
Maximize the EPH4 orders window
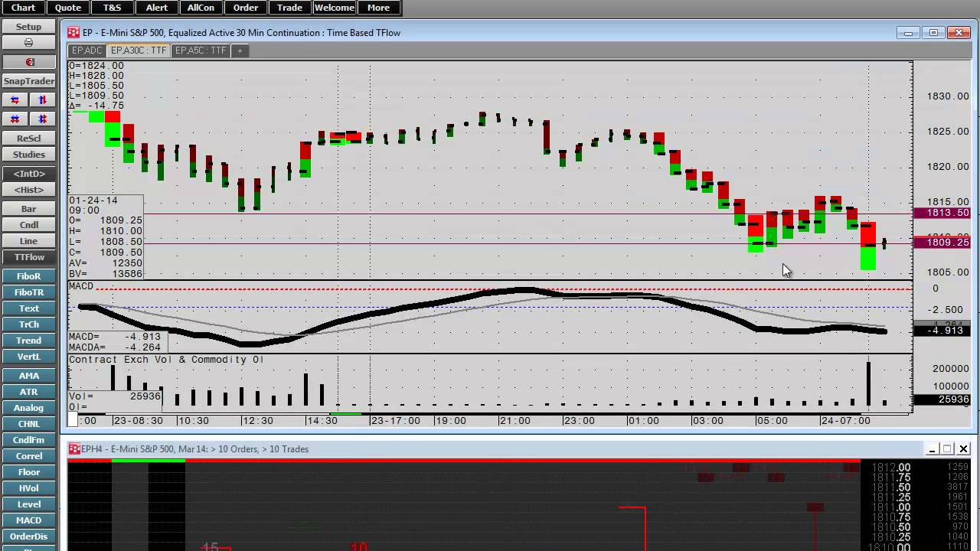(948, 449)
